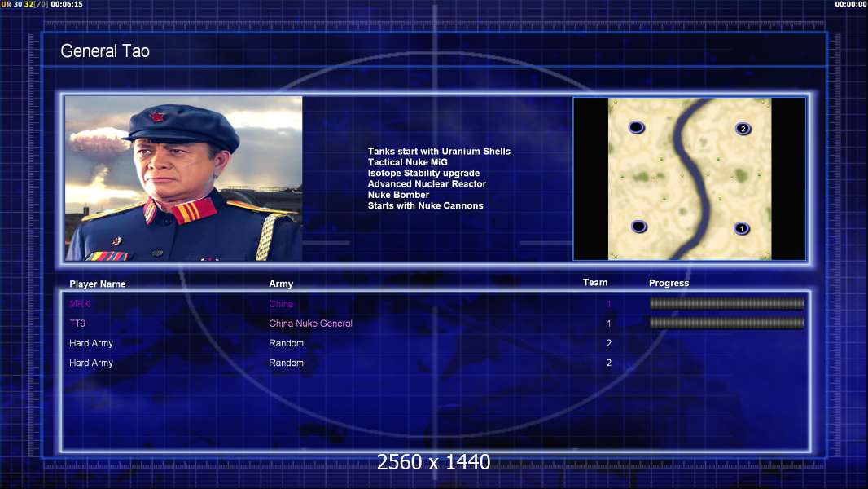
Task: Click the river on the map preview
Action: pyautogui.click(x=691, y=177)
